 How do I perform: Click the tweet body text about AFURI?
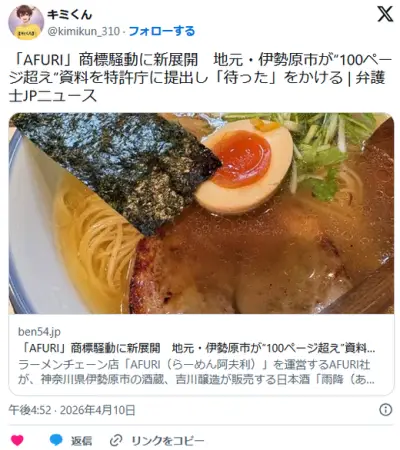pyautogui.click(x=200, y=78)
